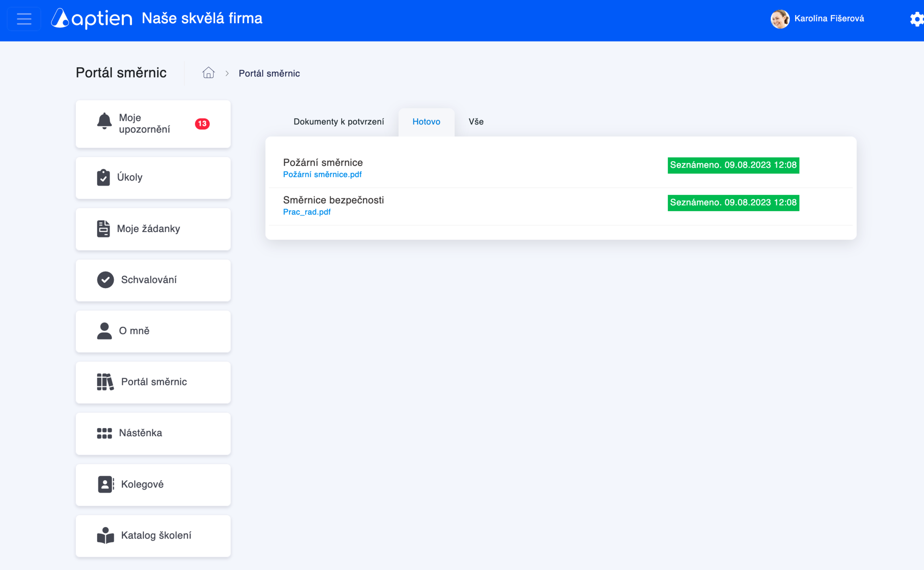
Task: Click the grid icon for Nástěnka
Action: (104, 433)
